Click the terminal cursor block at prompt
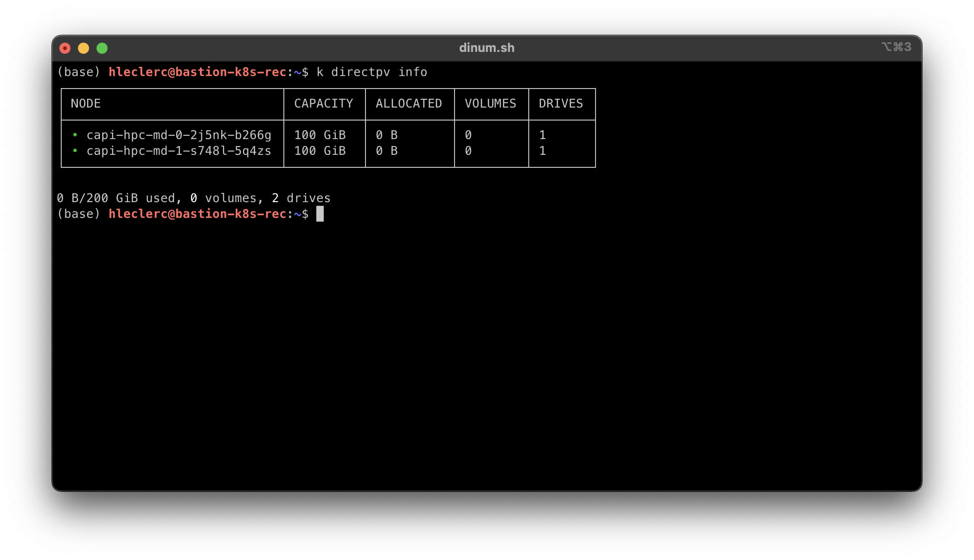 click(x=320, y=214)
